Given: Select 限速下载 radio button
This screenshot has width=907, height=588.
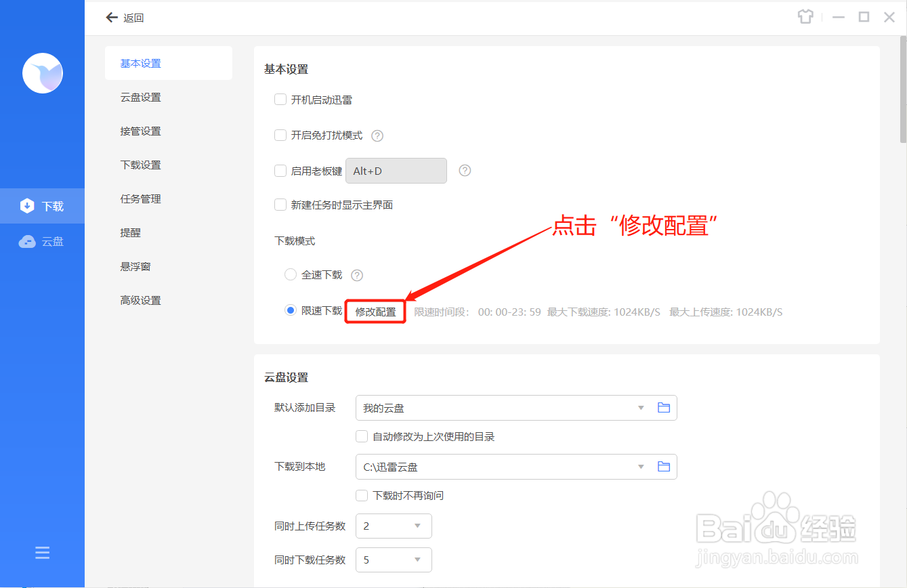Looking at the screenshot, I should [291, 310].
